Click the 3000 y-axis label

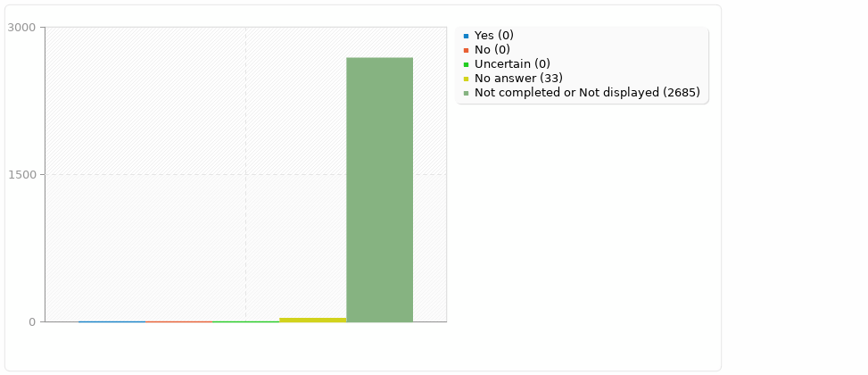[x=21, y=28]
